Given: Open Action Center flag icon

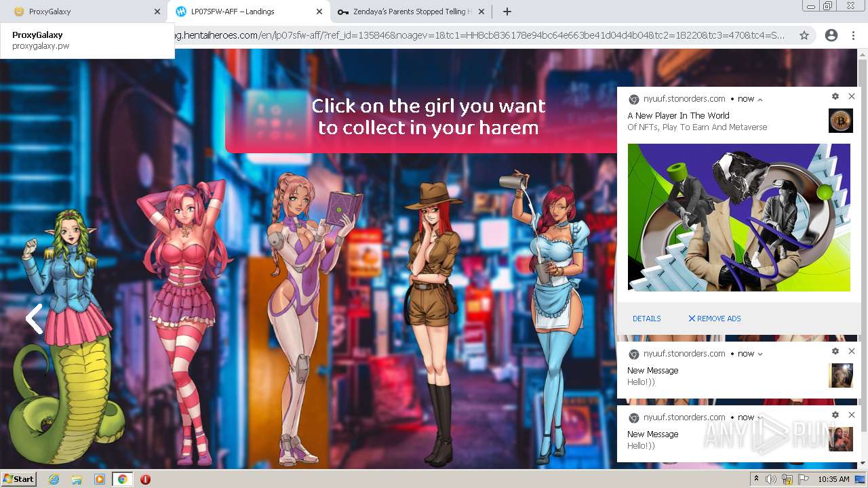Looking at the screenshot, I should pos(804,479).
